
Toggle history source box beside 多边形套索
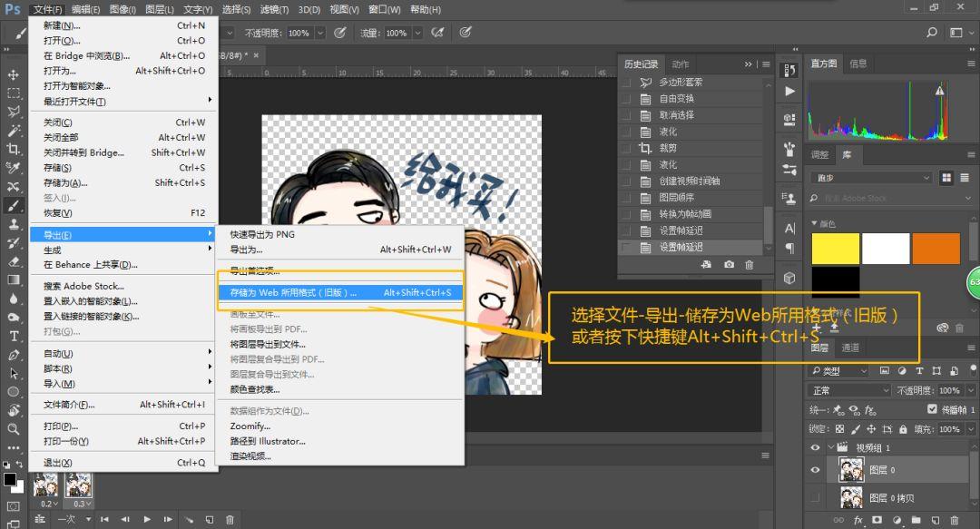pos(625,82)
